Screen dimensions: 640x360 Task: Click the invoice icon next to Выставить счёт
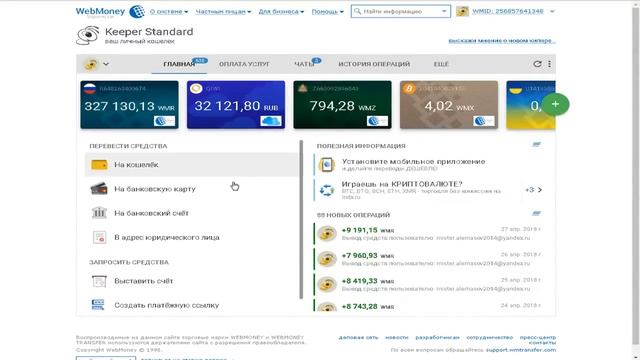[99, 281]
